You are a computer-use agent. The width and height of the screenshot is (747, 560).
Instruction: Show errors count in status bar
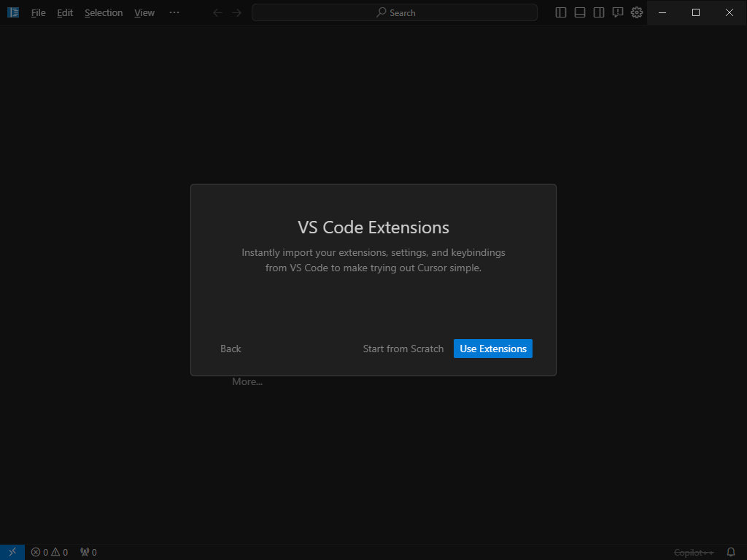click(x=39, y=553)
